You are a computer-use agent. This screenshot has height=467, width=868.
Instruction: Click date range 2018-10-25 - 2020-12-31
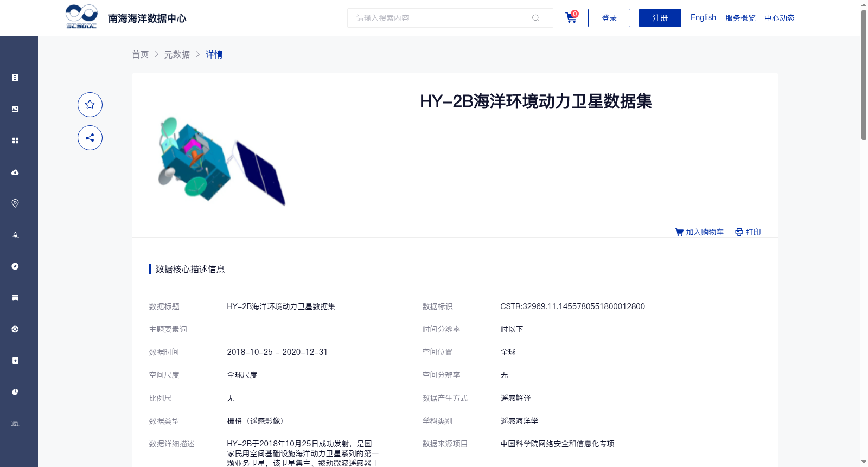pyautogui.click(x=277, y=352)
